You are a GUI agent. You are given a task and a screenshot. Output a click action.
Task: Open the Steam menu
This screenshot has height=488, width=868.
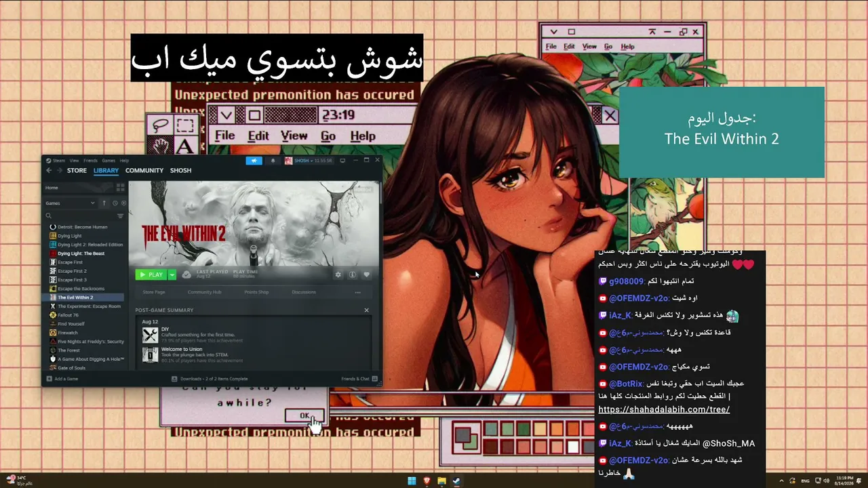pyautogui.click(x=58, y=161)
